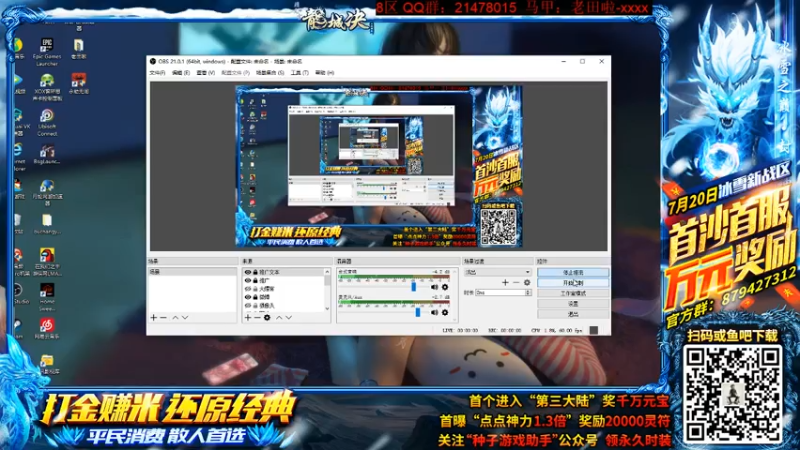Viewport: 800px width, 450px height.
Task: Select the yellow folder icon at the desktop bottom
Action: click(47, 364)
